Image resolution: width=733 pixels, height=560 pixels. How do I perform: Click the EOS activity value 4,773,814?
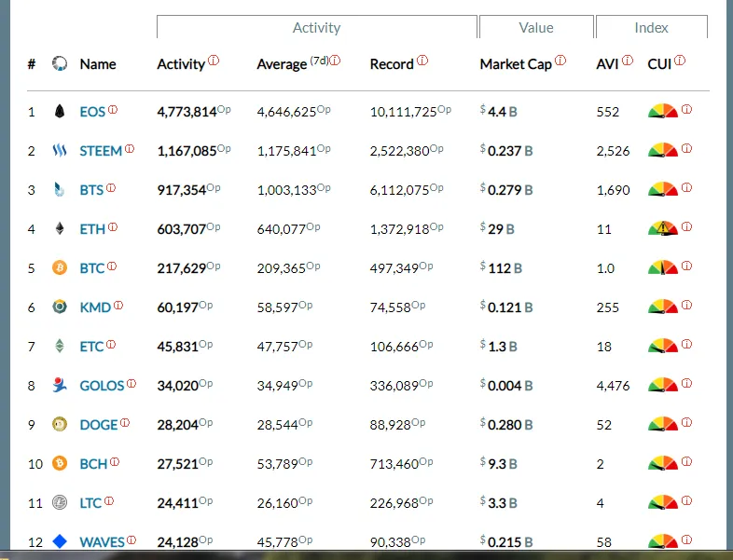(x=187, y=112)
